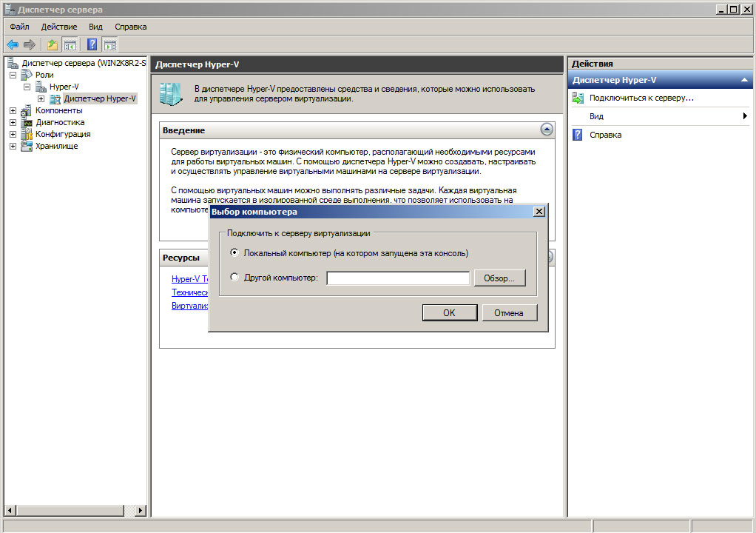Image resolution: width=756 pixels, height=533 pixels.
Task: Open the Hyper-V T... resource link
Action: pos(190,279)
